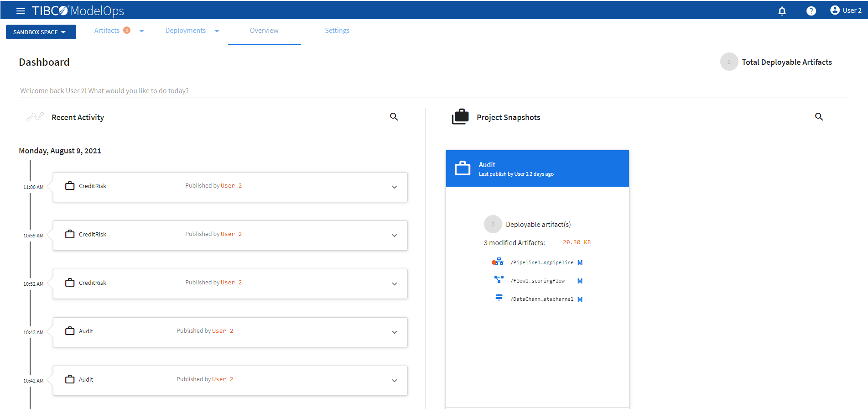The image size is (868, 409).
Task: Click User 2 link on 10:43 AM entry
Action: 223,331
